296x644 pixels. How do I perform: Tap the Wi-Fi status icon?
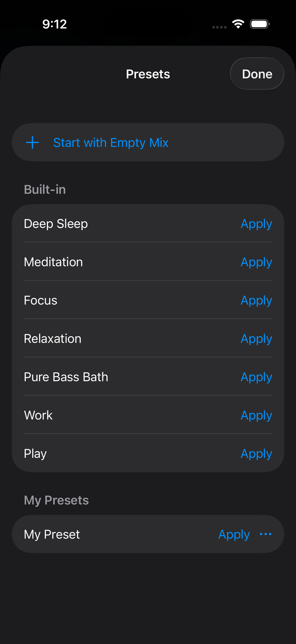238,24
